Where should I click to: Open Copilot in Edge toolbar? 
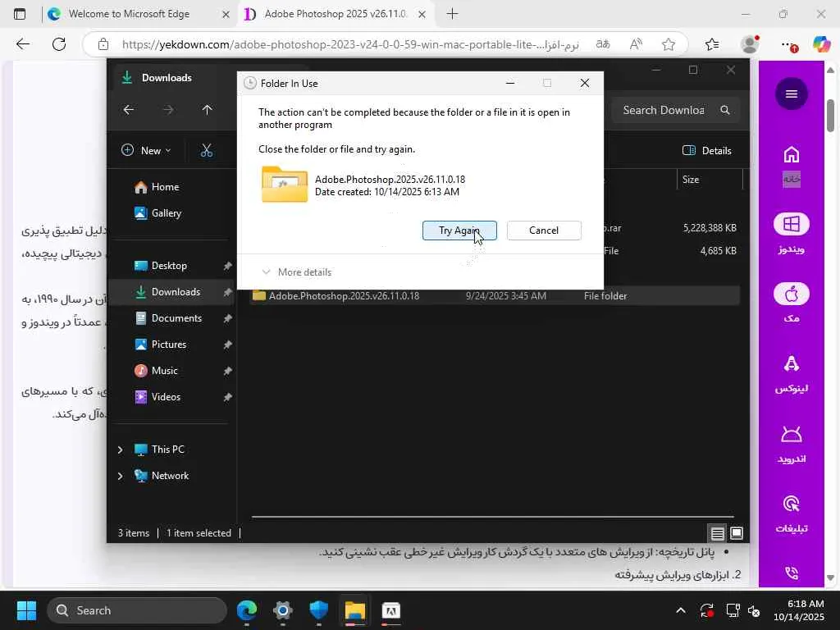click(821, 44)
